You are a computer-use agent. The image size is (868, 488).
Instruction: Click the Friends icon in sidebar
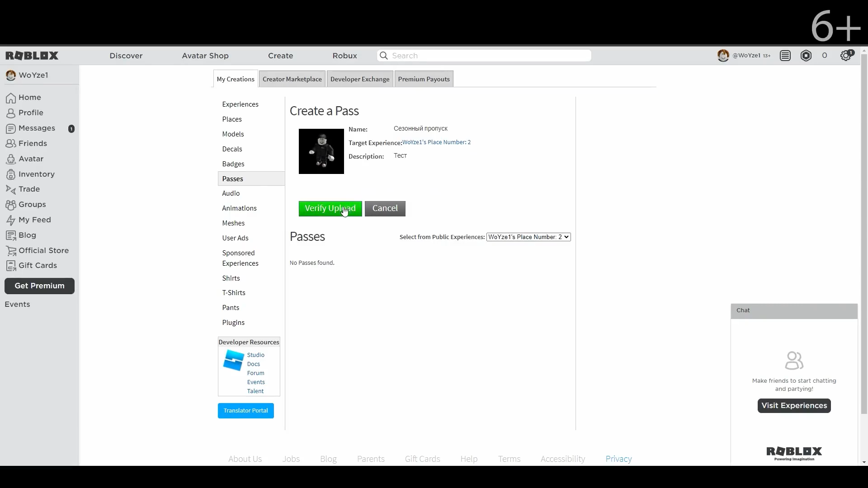tap(11, 144)
